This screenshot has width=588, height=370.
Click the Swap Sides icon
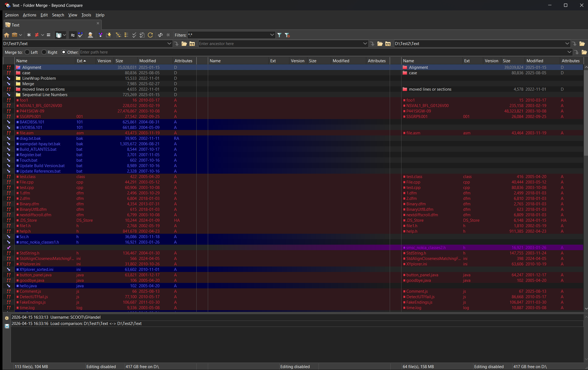160,35
